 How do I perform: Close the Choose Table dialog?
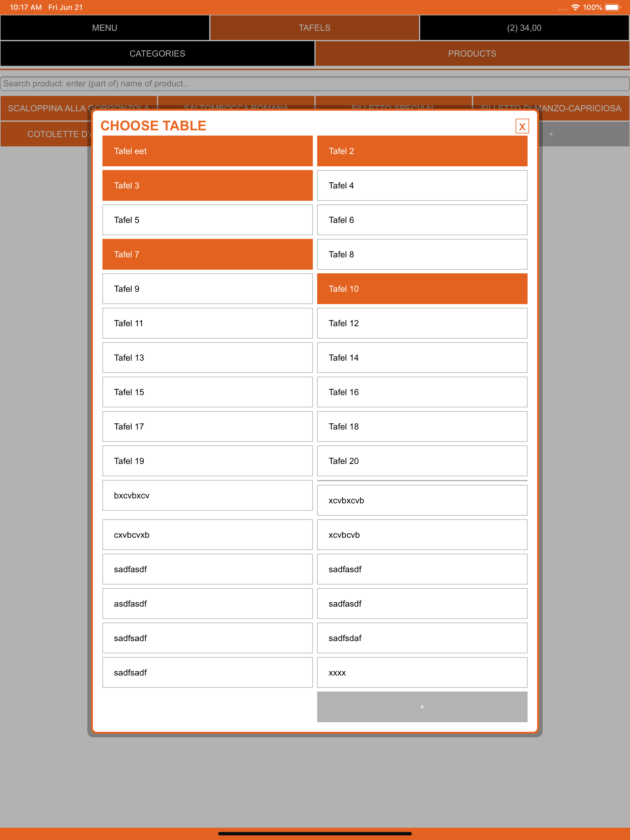click(522, 126)
